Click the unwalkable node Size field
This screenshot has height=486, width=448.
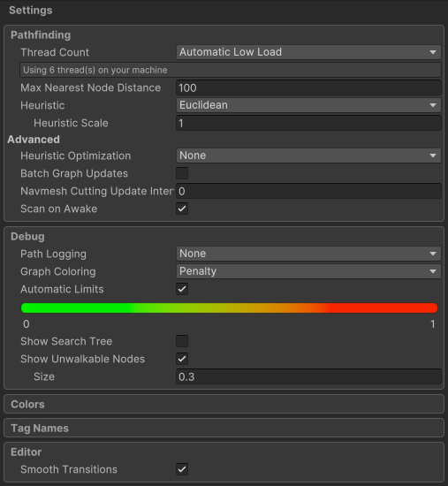click(x=308, y=376)
